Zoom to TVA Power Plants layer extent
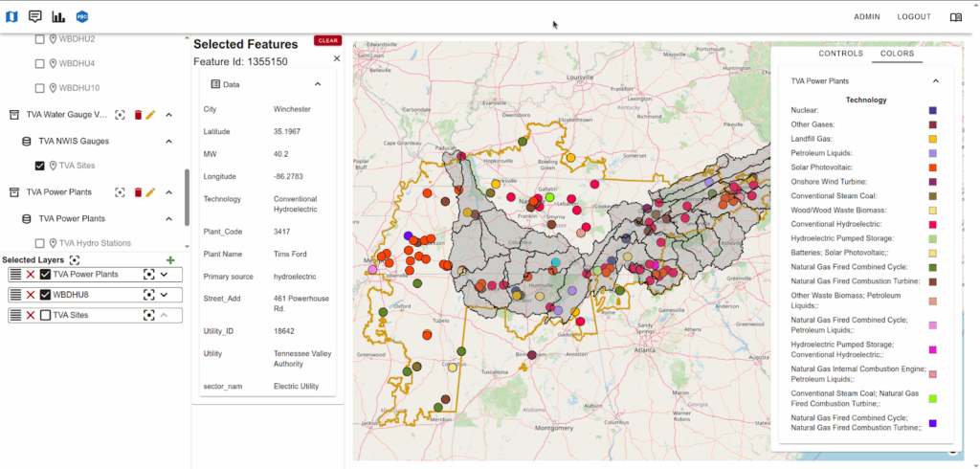 148,275
